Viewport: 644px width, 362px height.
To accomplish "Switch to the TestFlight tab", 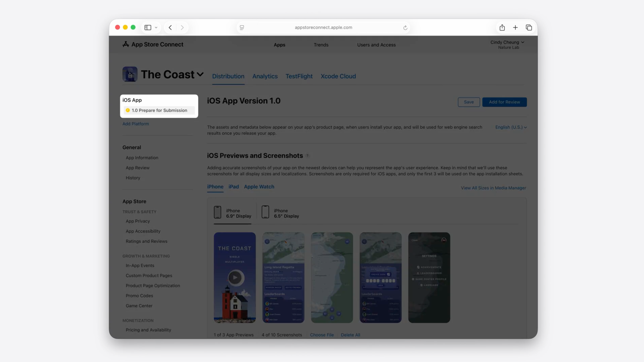I will click(299, 76).
